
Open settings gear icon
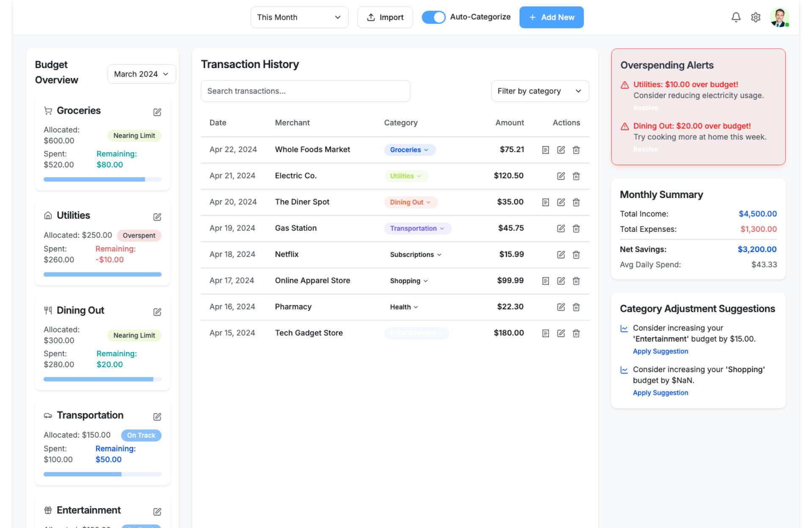coord(755,17)
